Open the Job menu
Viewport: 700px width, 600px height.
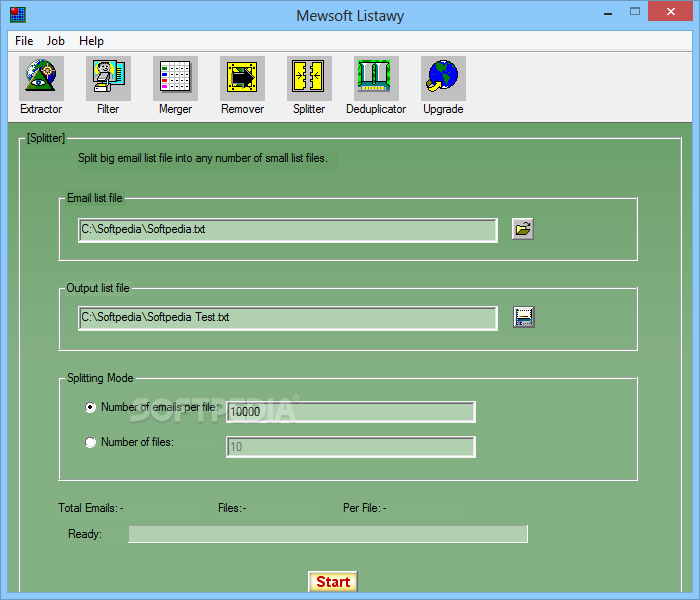click(56, 41)
